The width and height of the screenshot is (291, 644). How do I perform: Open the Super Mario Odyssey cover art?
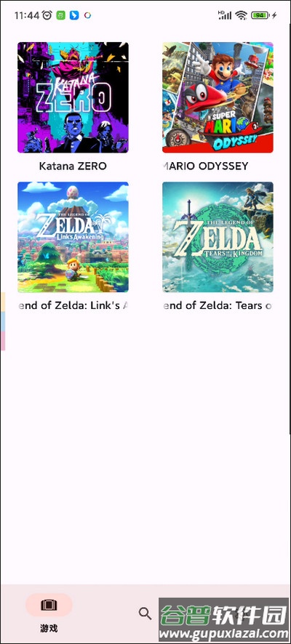[x=218, y=97]
